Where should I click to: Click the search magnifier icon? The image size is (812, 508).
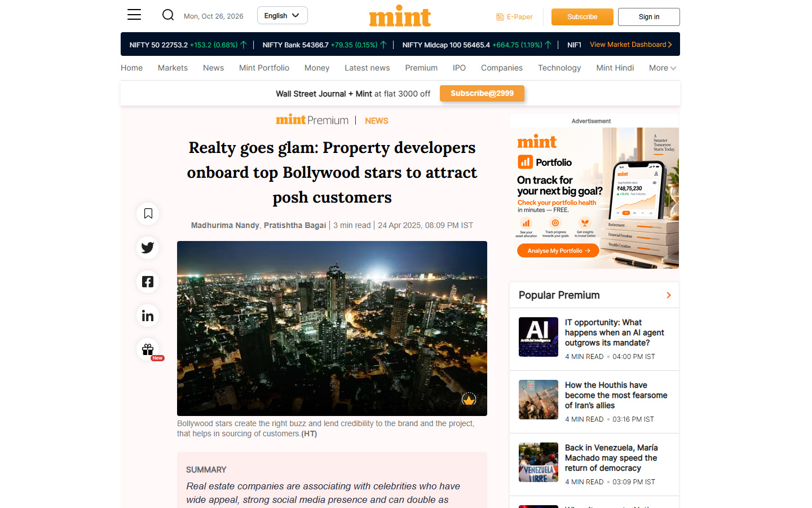[168, 15]
